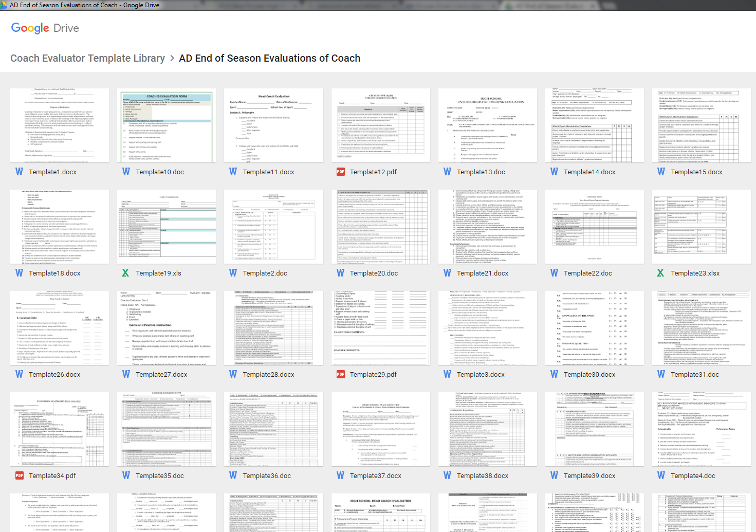Go to Coach Evaluator Template Library breadcrumb
The width and height of the screenshot is (756, 532).
88,58
